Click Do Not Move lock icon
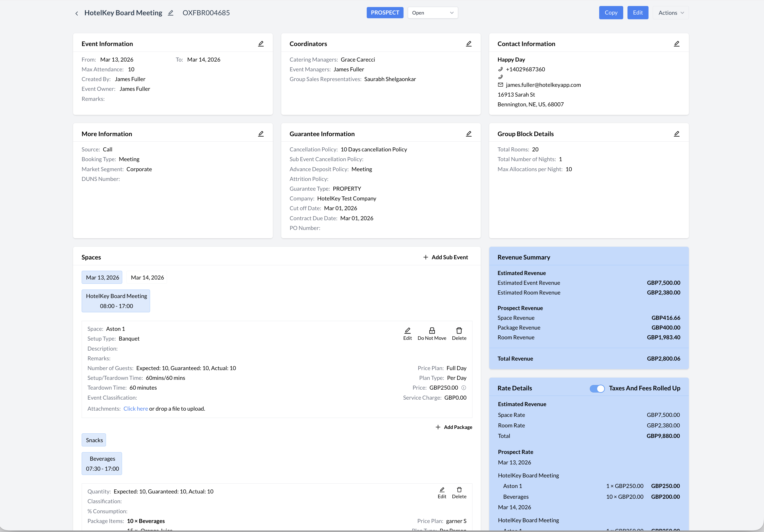Screen dimensions: 764x532 (x=432, y=331)
